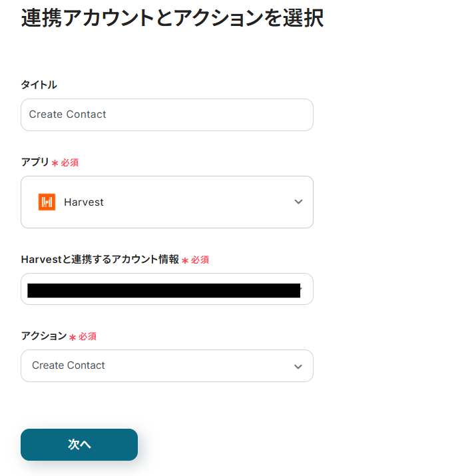Screen dimensions: 460x476
Task: Click the タイトル label
Action: (x=39, y=85)
